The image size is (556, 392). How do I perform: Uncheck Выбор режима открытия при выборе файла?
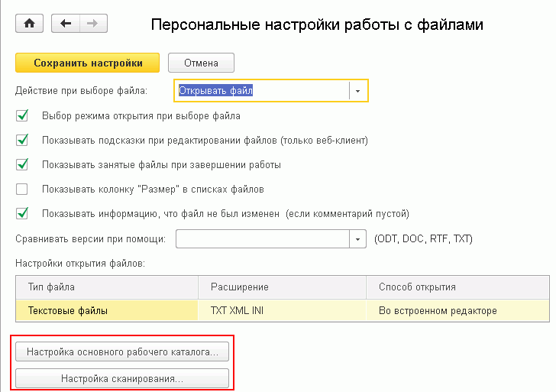point(22,116)
